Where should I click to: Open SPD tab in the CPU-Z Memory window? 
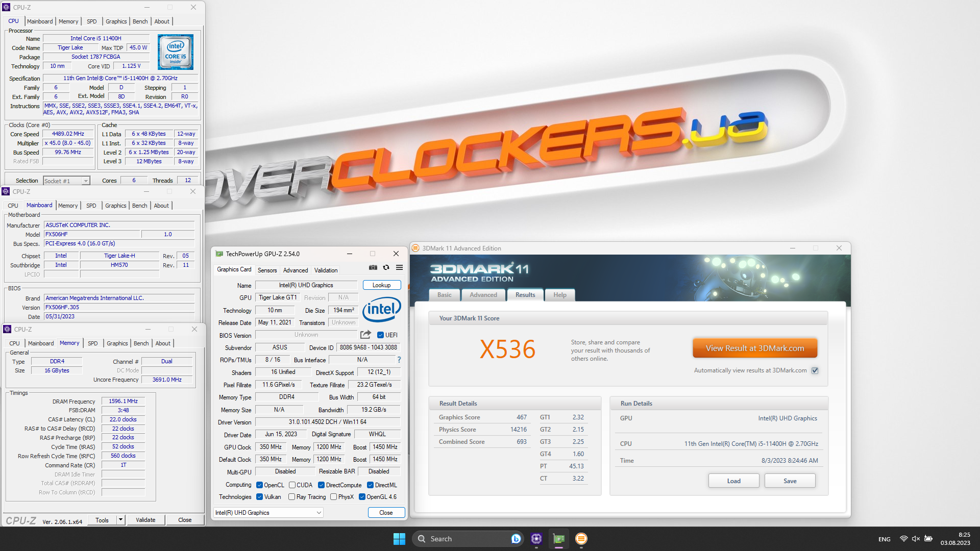pos(92,343)
